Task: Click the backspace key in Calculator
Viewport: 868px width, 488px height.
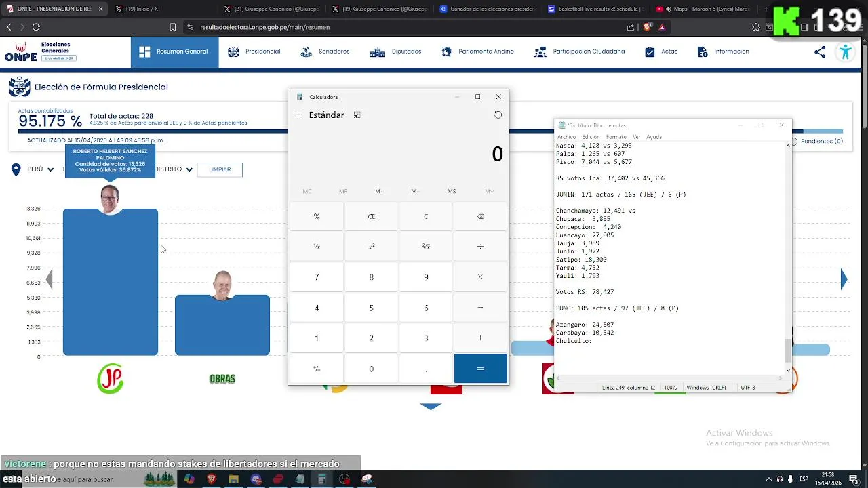Action: click(480, 216)
